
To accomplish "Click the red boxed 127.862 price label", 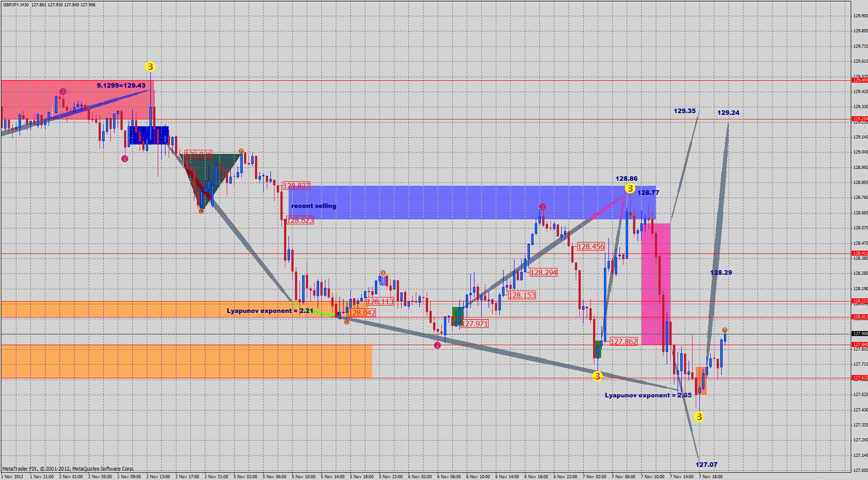I will pyautogui.click(x=624, y=341).
